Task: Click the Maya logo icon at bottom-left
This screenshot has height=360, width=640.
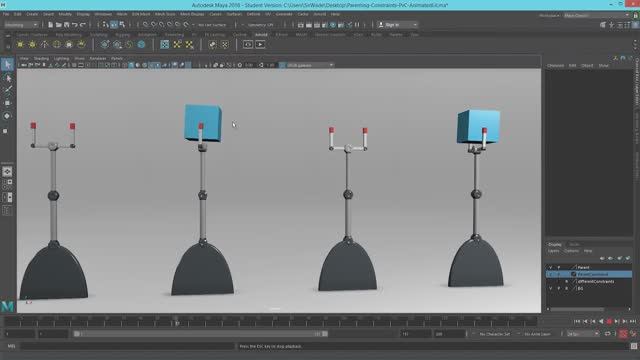Action: [x=7, y=306]
